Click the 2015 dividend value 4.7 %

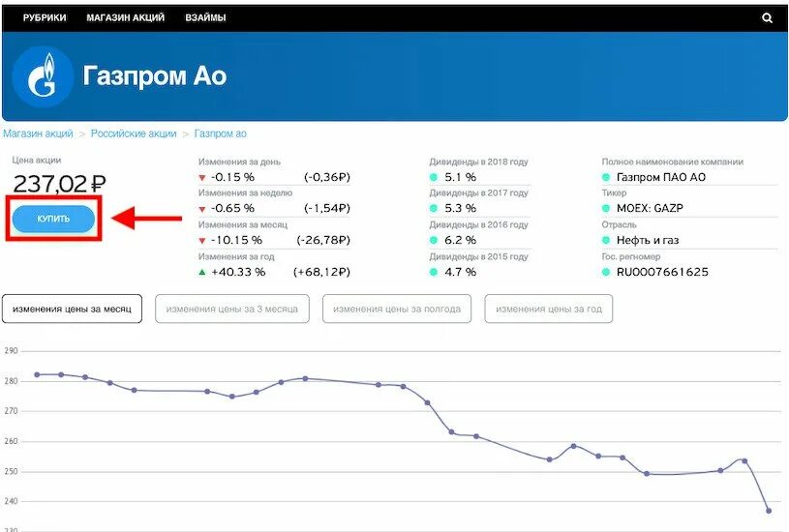(x=460, y=272)
